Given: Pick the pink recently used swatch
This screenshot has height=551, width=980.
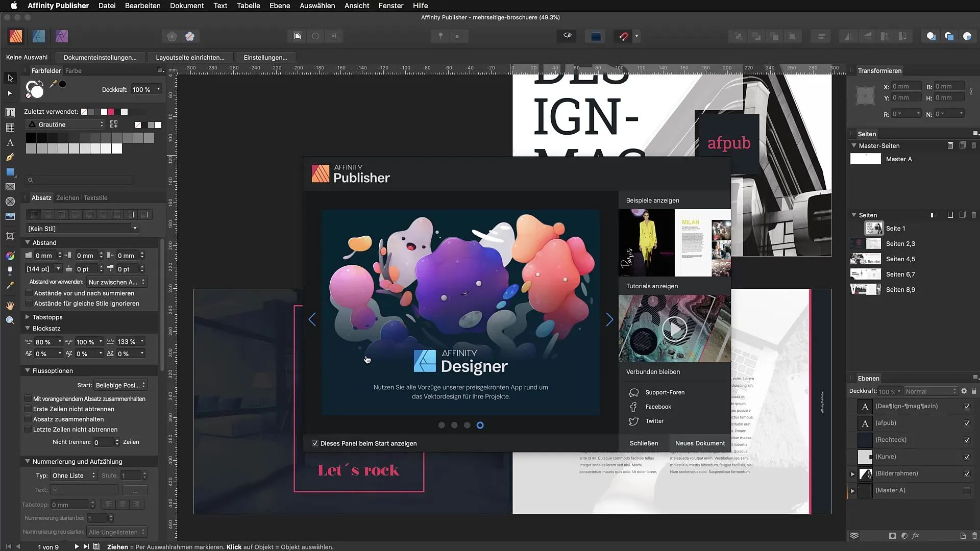Looking at the screenshot, I should point(111,112).
